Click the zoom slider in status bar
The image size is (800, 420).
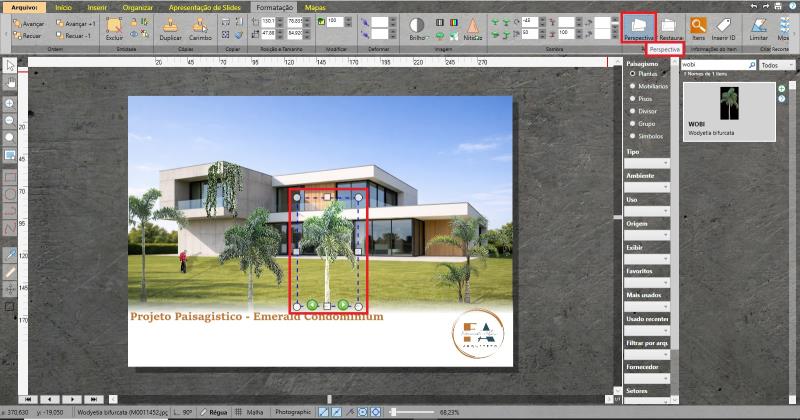395,411
